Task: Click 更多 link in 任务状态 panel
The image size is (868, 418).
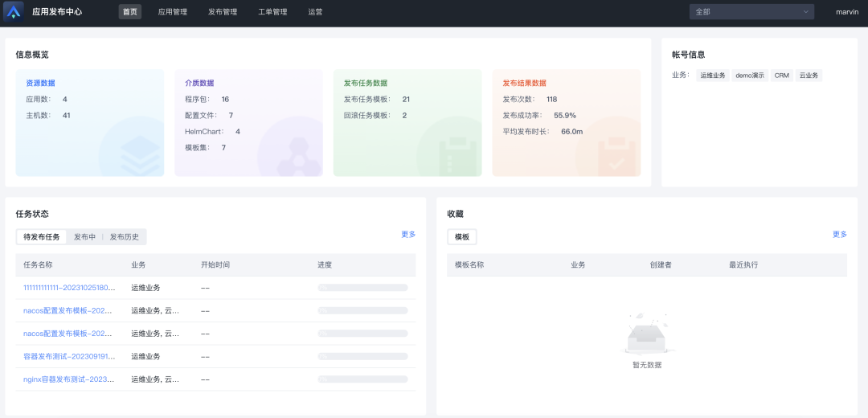Action: [x=408, y=235]
